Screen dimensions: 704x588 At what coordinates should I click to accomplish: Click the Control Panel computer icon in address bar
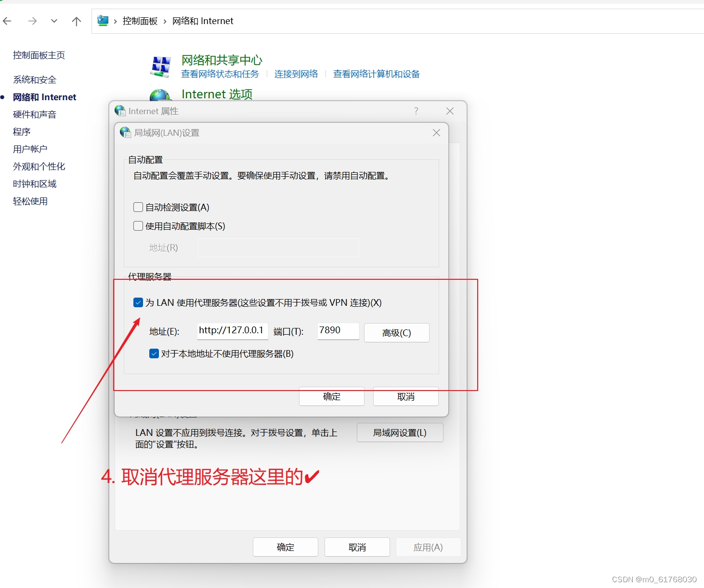click(x=103, y=21)
